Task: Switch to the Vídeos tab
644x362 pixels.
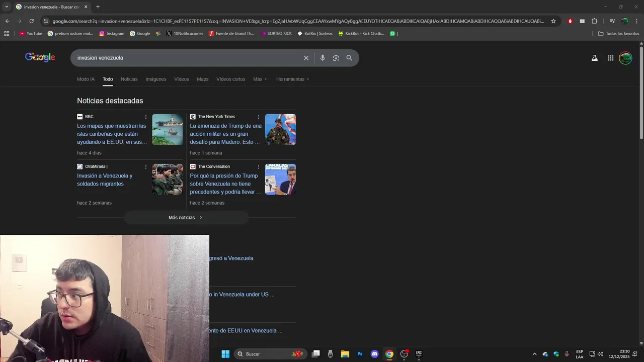Action: (x=182, y=79)
